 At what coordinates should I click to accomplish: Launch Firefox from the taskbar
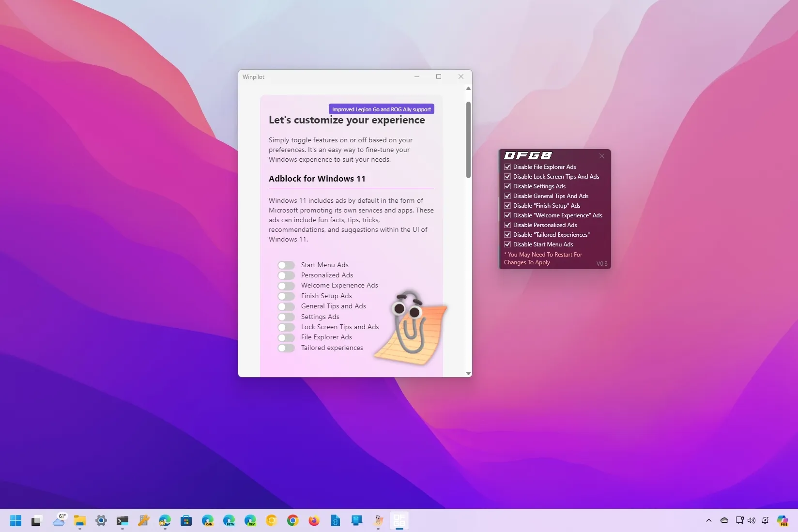(x=314, y=521)
